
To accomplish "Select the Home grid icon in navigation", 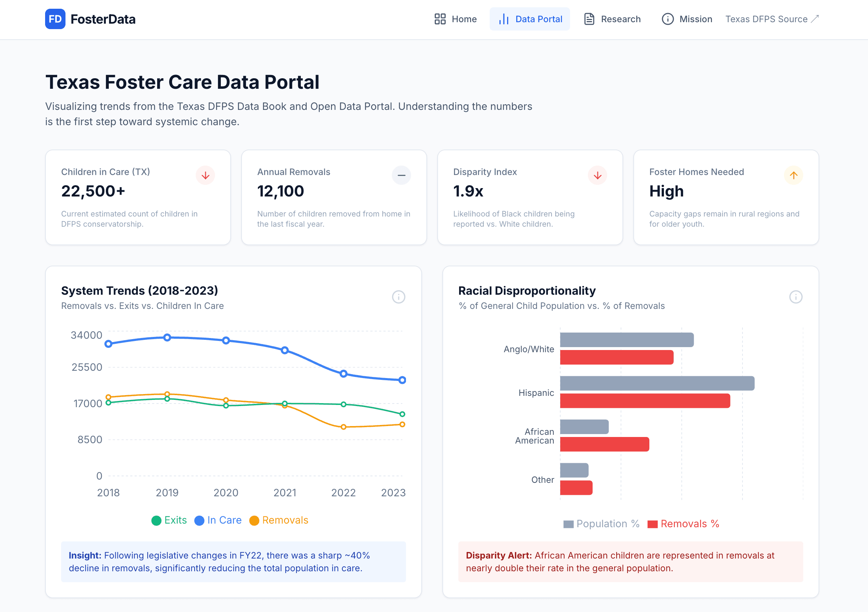I will [x=440, y=19].
